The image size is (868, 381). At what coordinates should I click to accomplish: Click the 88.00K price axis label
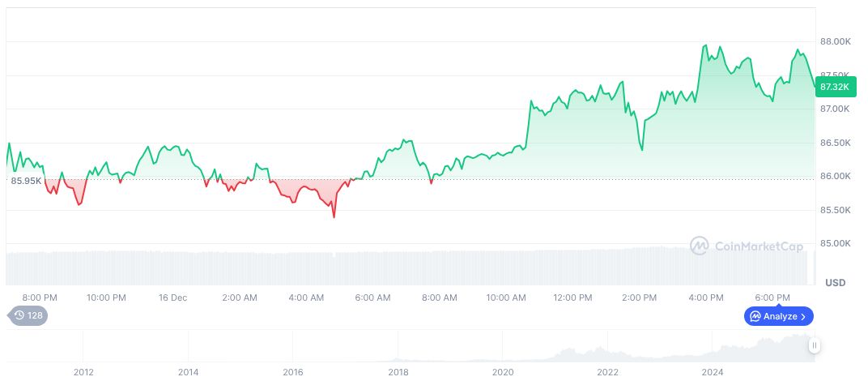pyautogui.click(x=835, y=41)
